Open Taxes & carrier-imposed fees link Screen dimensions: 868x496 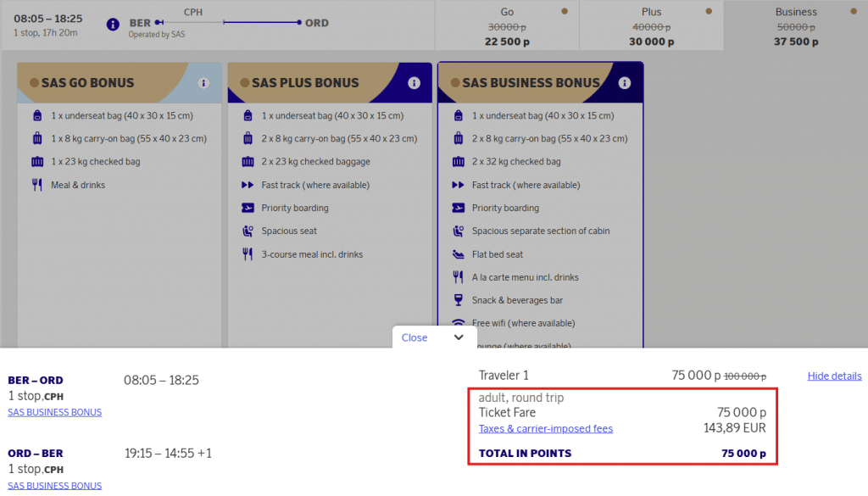coord(545,428)
